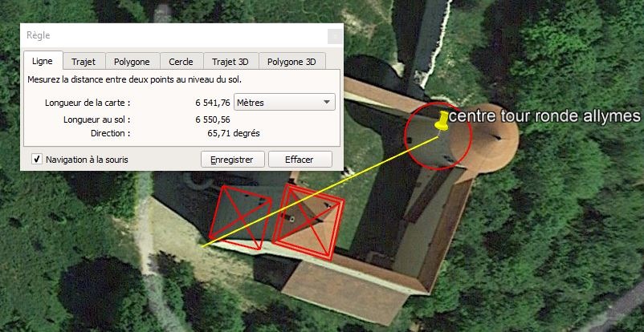The width and height of the screenshot is (644, 332).
Task: Click the Règle dialog title bar
Action: click(174, 36)
